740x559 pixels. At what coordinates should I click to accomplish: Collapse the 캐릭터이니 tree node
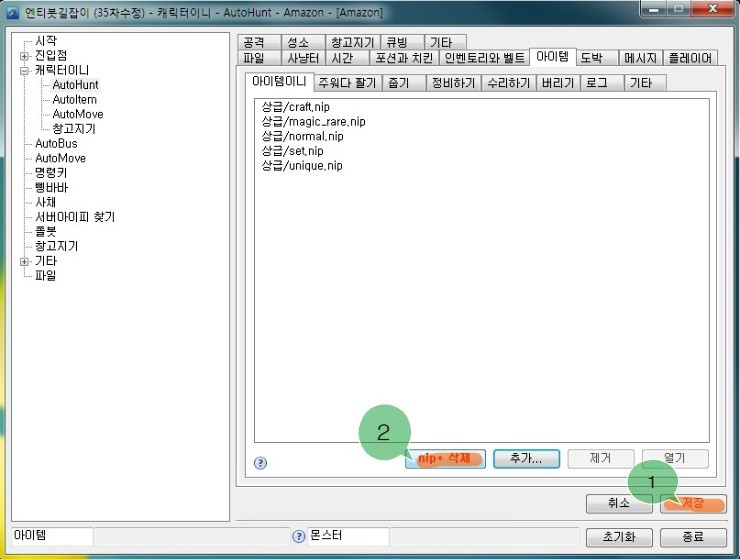click(x=25, y=71)
